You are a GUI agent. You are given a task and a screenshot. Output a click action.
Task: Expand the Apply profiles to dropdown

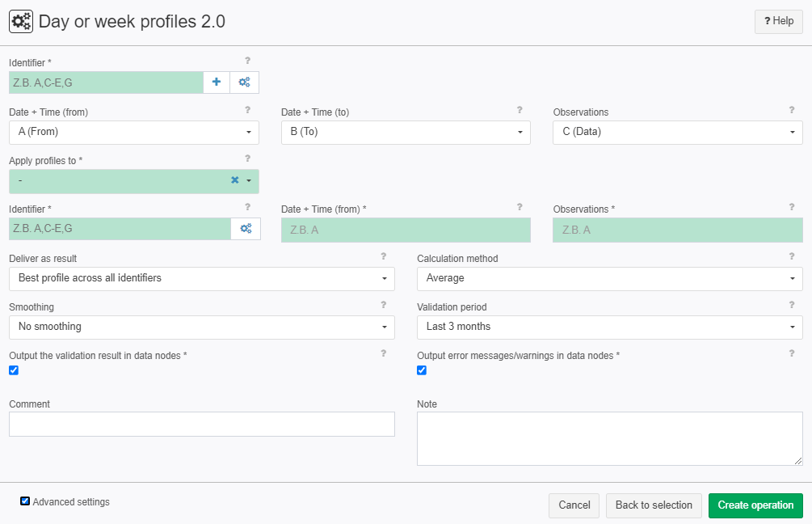[x=249, y=181]
